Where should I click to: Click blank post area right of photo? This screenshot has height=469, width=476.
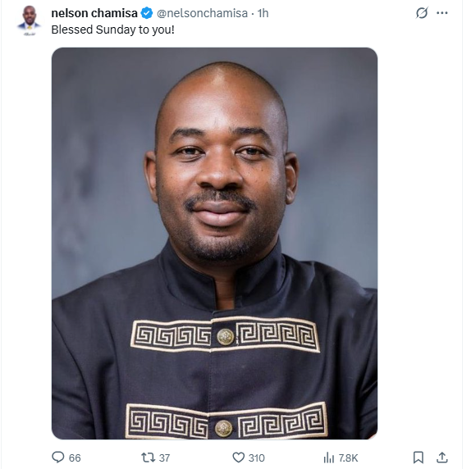coord(419,243)
